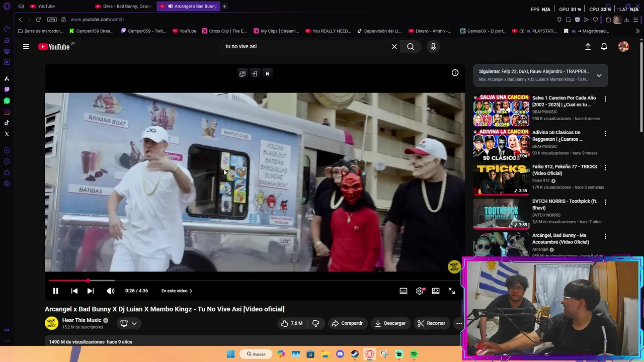Click the Hear This Music channel avatar
Screen dimensions: 644x362
[52, 323]
